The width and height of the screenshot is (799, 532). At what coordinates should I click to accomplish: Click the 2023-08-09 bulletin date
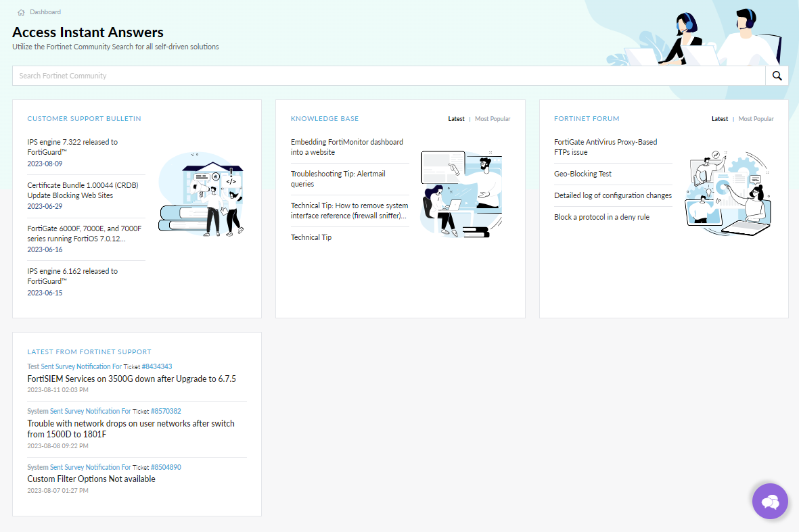(x=45, y=164)
